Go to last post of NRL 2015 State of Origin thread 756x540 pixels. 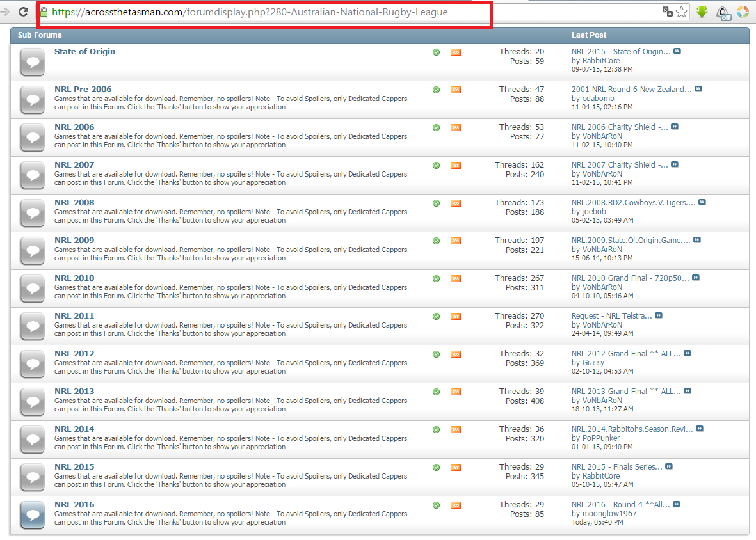point(677,51)
